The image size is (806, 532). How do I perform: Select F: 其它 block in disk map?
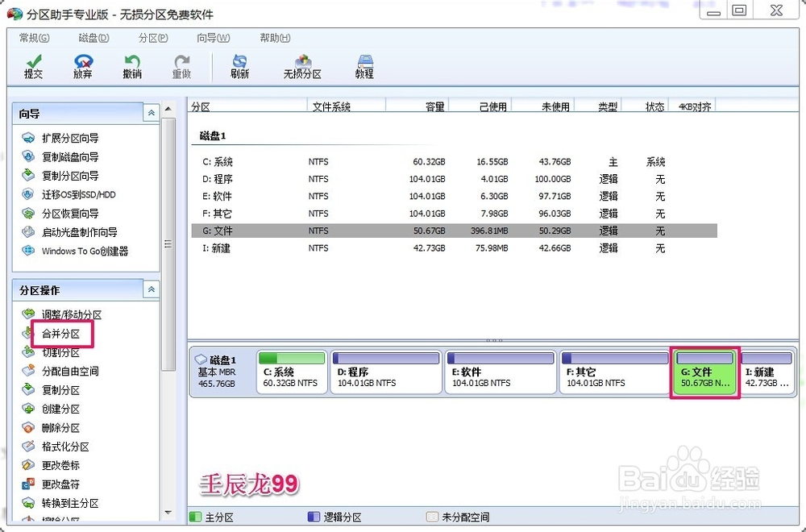(615, 372)
